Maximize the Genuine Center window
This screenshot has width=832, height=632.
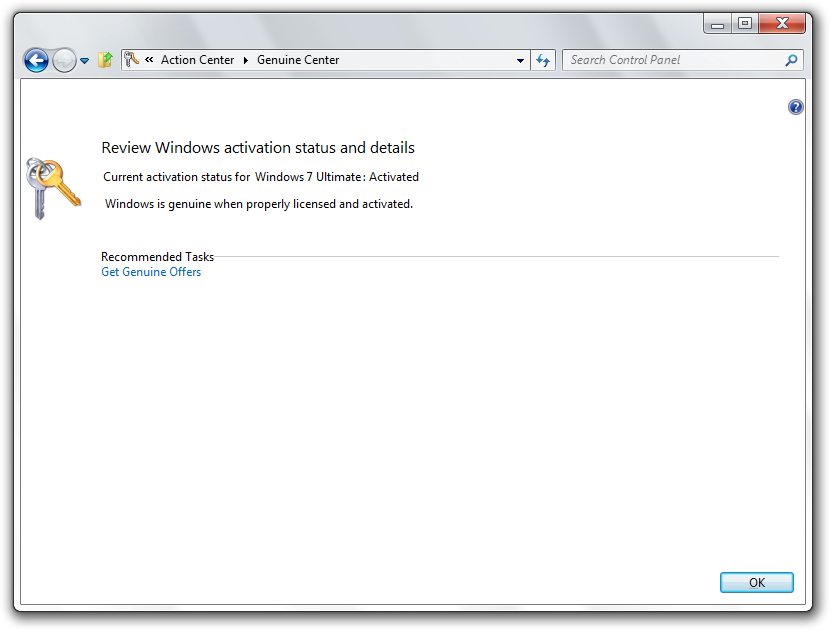744,24
